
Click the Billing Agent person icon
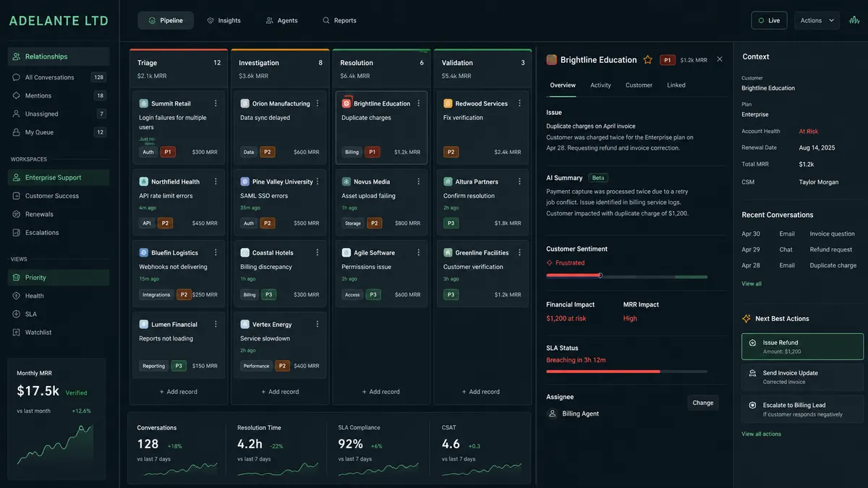click(x=553, y=414)
